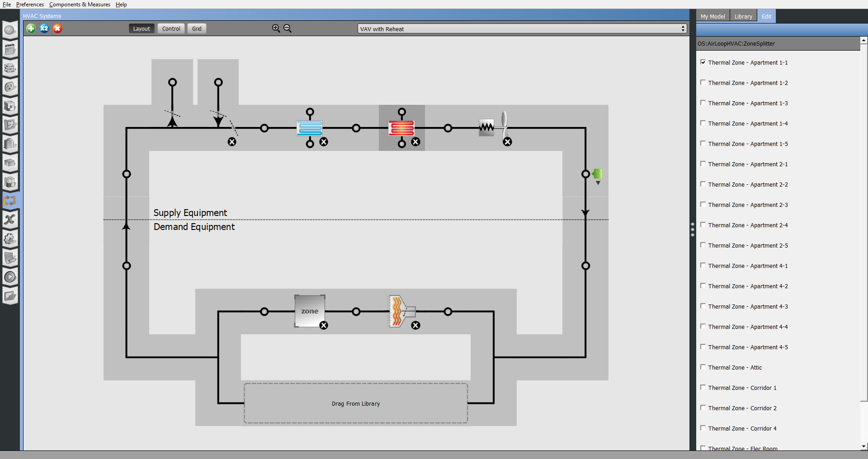The image size is (868, 459).
Task: Open the Components & Measures menu
Action: pos(80,5)
